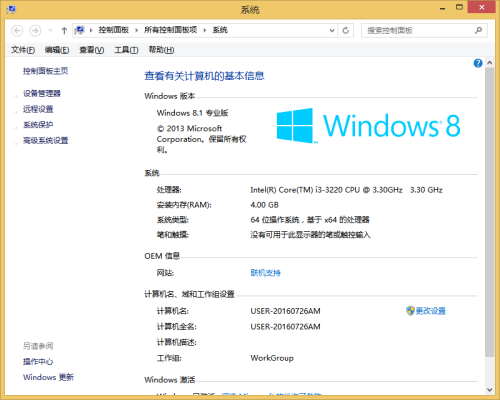Select 控制面板 breadcrumb in address bar

(x=113, y=30)
